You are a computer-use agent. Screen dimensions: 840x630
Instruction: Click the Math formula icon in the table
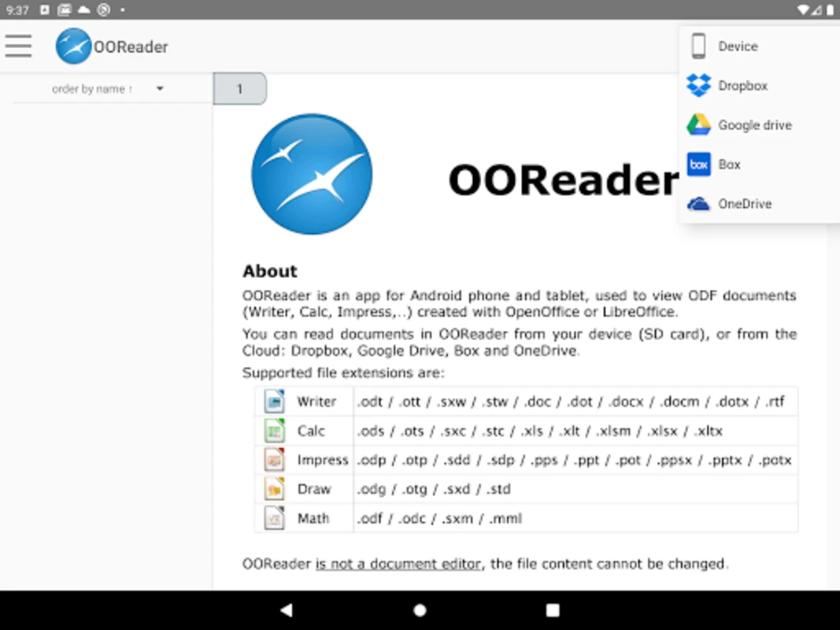pos(274,518)
